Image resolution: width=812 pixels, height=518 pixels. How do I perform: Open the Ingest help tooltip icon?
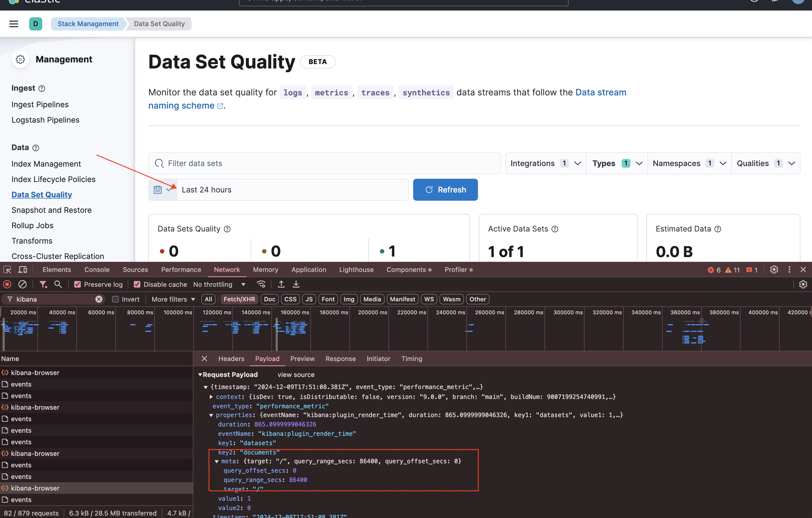point(42,89)
